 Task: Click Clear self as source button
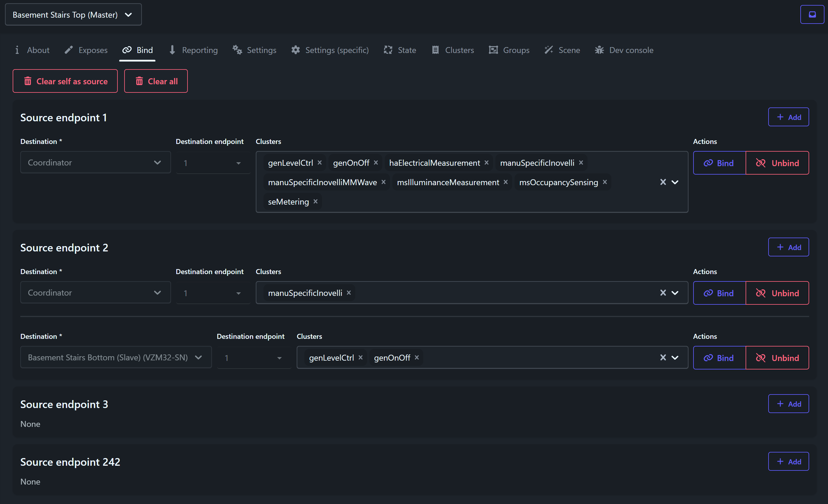pos(65,81)
